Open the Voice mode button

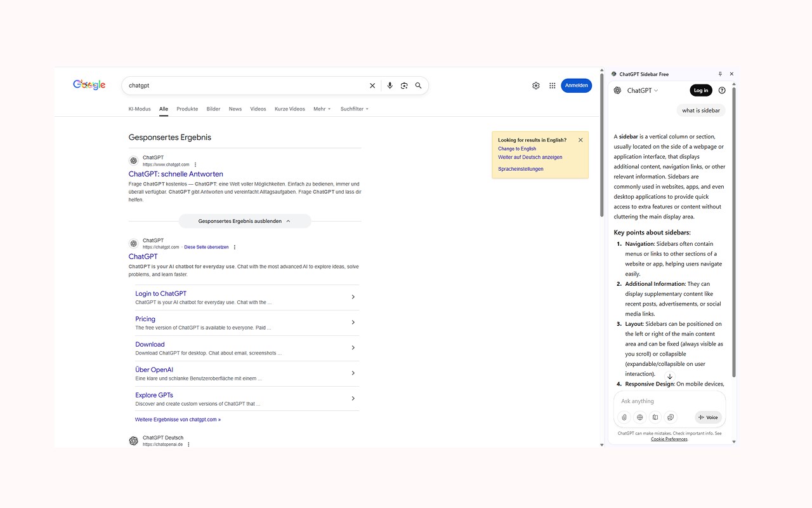(x=709, y=417)
